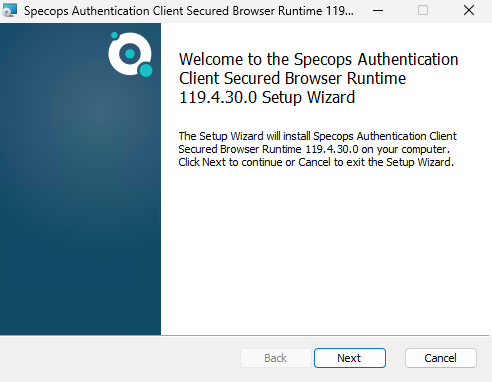Click the 'Welcome to the Specops Authentication' heading
This screenshot has width=492, height=382.
(318, 78)
